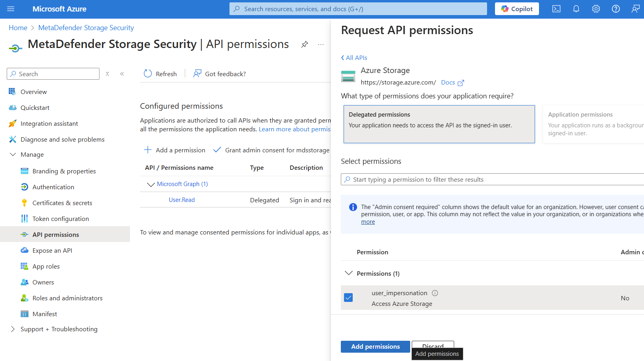Click the Token configuration icon
The height and width of the screenshot is (361, 644).
25,219
